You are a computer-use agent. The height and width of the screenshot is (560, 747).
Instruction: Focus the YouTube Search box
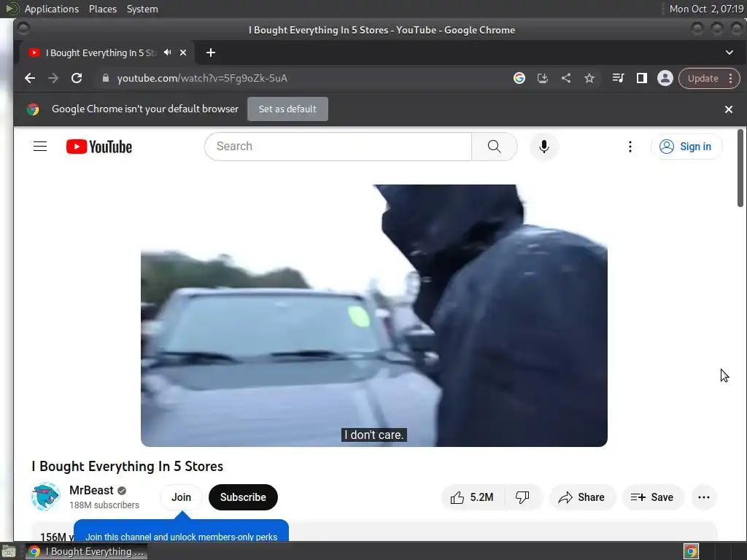[338, 146]
